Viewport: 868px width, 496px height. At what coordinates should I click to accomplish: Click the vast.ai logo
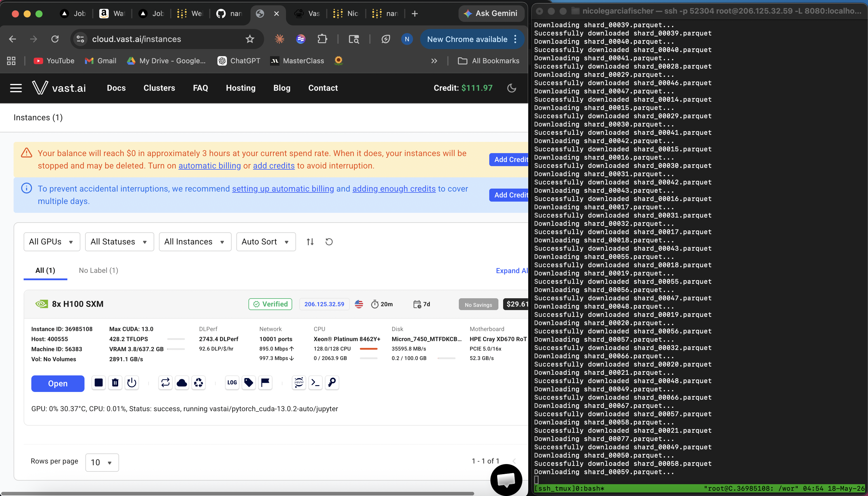[x=59, y=88]
